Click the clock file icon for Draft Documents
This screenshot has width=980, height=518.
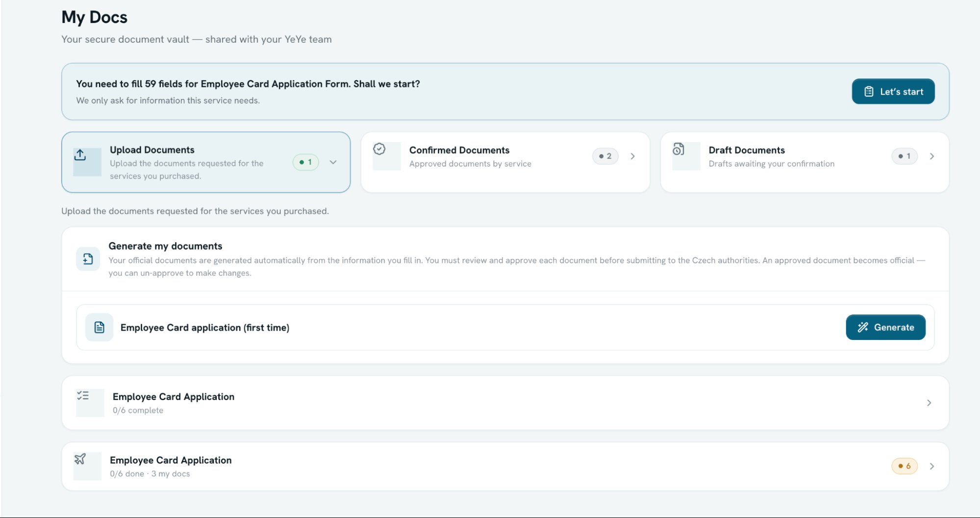[x=678, y=149]
